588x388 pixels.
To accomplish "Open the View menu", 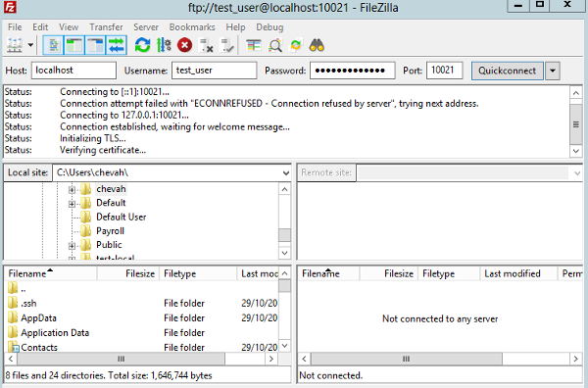I will pos(69,27).
